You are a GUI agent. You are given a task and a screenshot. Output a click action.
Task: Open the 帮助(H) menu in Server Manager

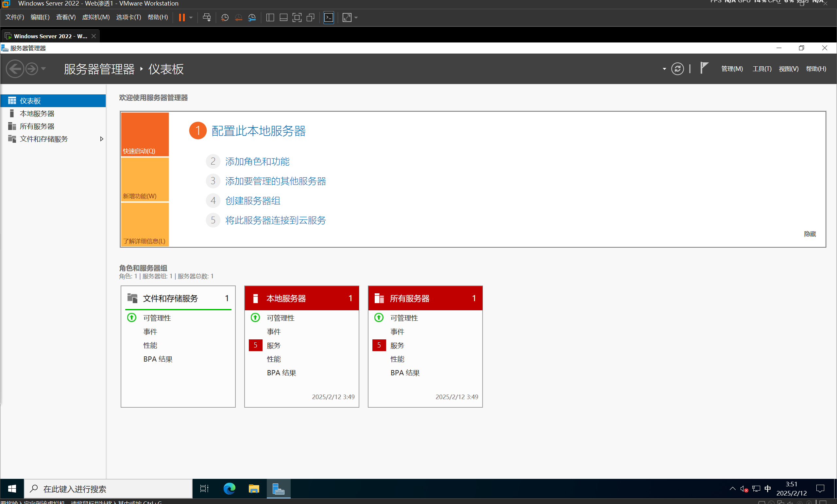[816, 69]
